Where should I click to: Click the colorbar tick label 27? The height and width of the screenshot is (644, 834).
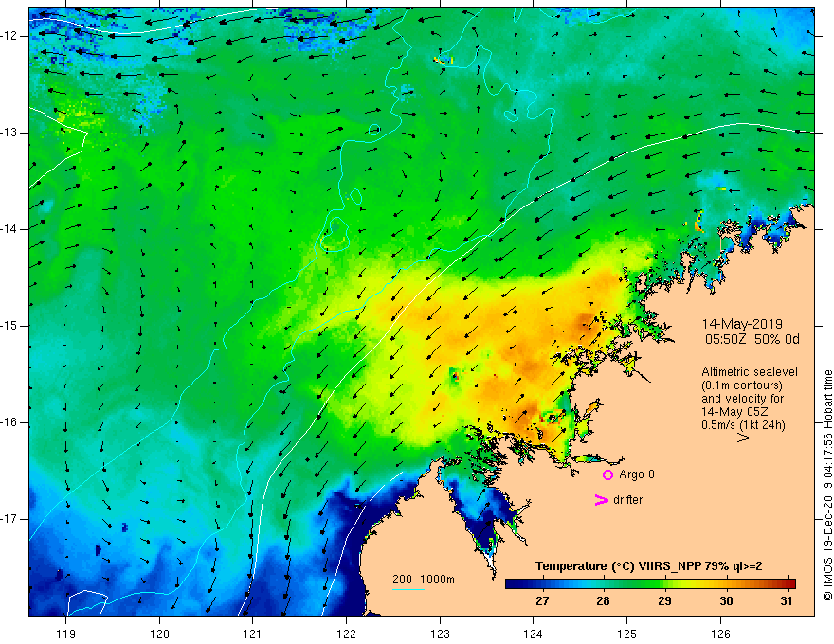pyautogui.click(x=542, y=601)
